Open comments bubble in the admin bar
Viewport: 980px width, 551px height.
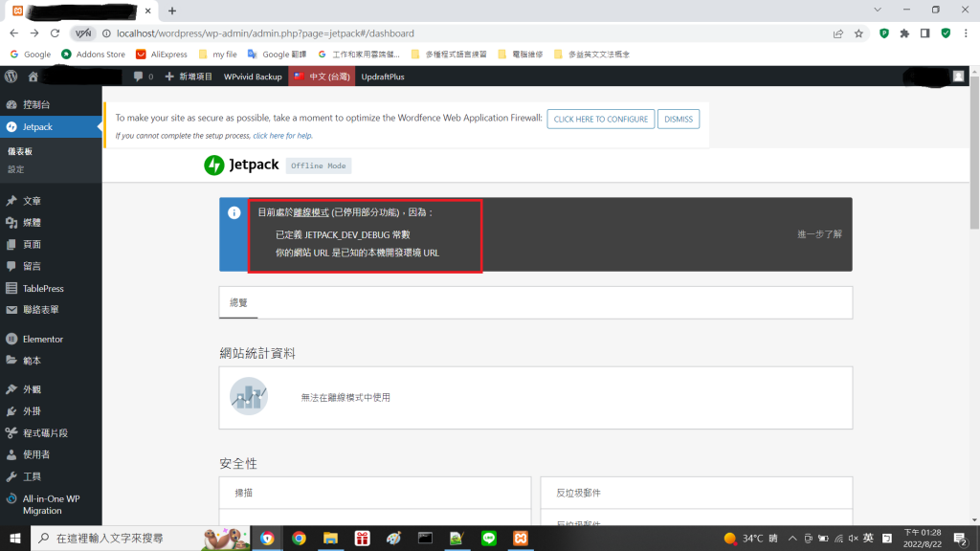pyautogui.click(x=144, y=77)
